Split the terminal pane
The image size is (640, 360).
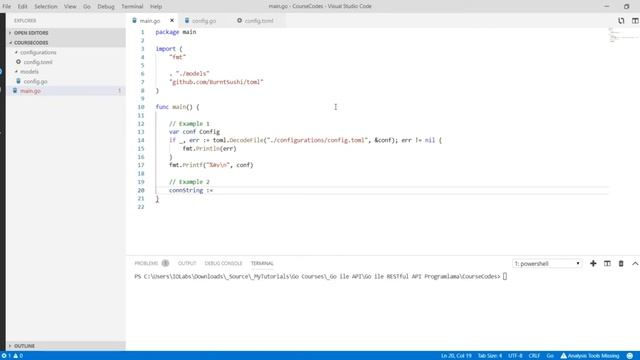click(607, 264)
